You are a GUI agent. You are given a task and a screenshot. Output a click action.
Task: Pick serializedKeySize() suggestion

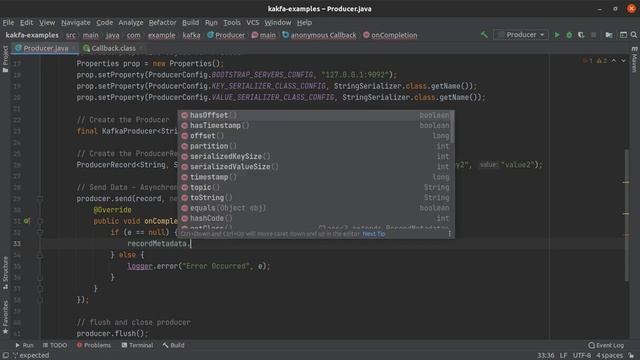pyautogui.click(x=316, y=156)
